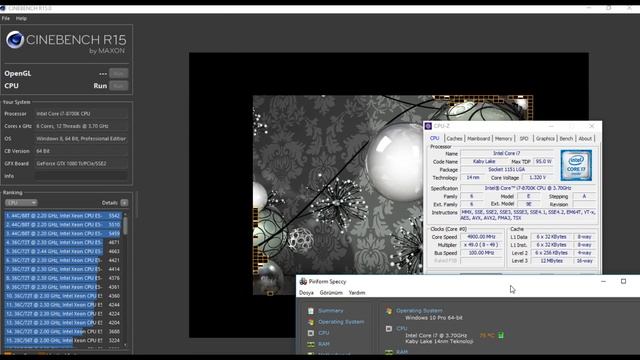Open the CPU heading link in Speccy summary

(x=402, y=328)
